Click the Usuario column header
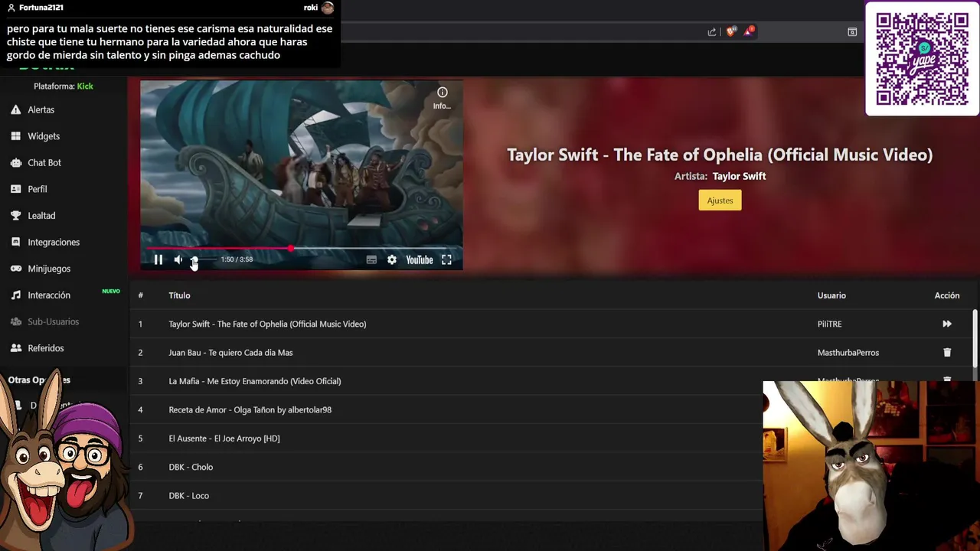The width and height of the screenshot is (980, 551). point(831,295)
